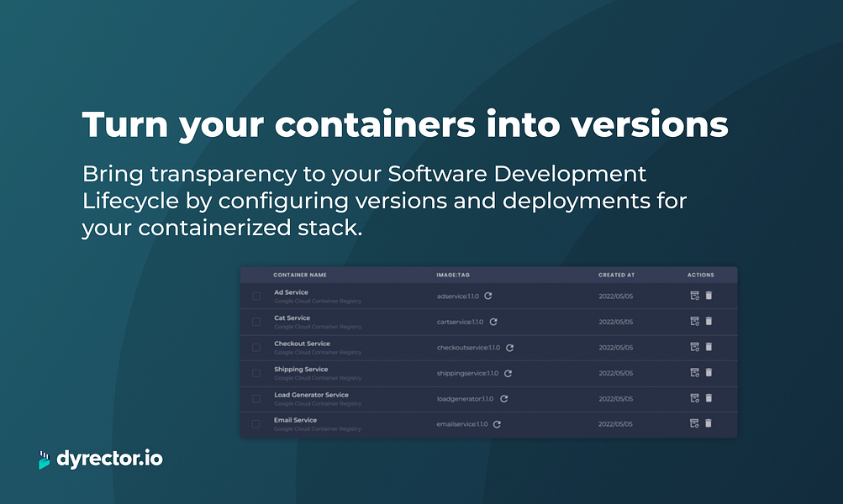The width and height of the screenshot is (843, 504).
Task: Mark the Email Service checkbox
Action: coord(256,424)
